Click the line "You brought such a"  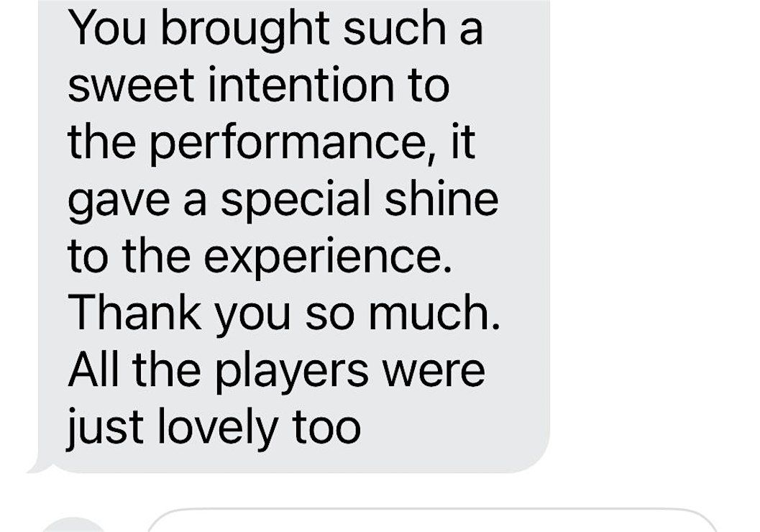click(275, 28)
